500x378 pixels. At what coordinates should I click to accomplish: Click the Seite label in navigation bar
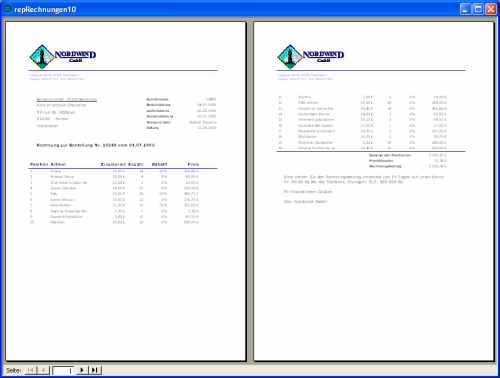click(14, 370)
